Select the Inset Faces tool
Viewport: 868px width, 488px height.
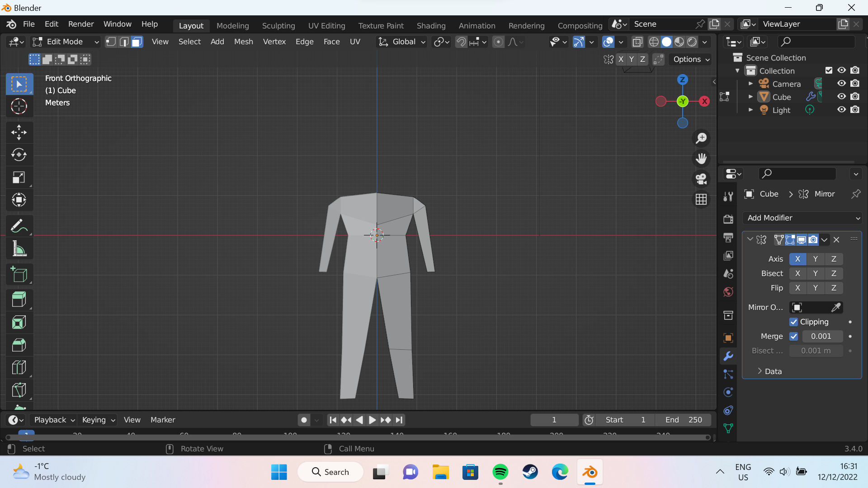coord(19,322)
